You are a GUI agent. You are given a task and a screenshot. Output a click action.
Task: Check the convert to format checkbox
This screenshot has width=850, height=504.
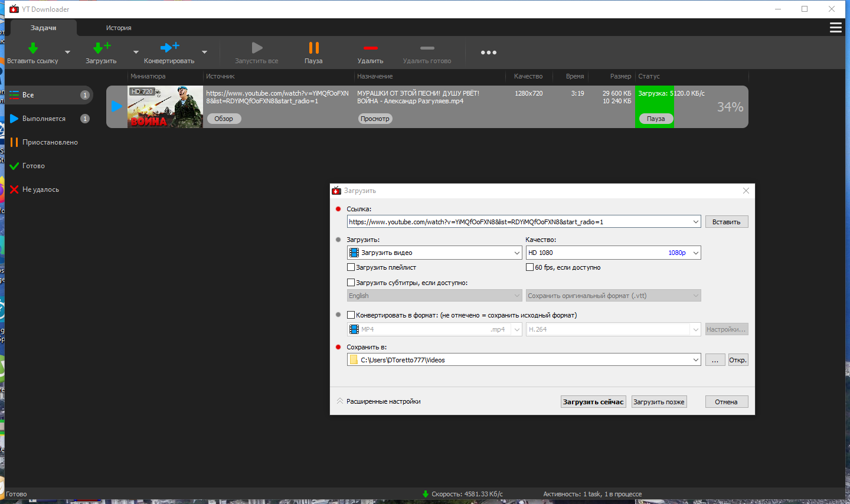tap(351, 315)
